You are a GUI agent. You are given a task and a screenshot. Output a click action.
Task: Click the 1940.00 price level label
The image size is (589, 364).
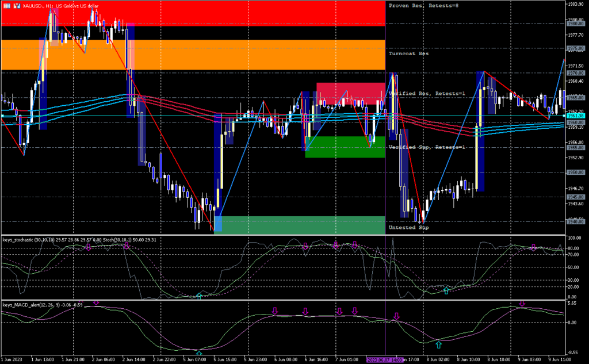(575, 221)
